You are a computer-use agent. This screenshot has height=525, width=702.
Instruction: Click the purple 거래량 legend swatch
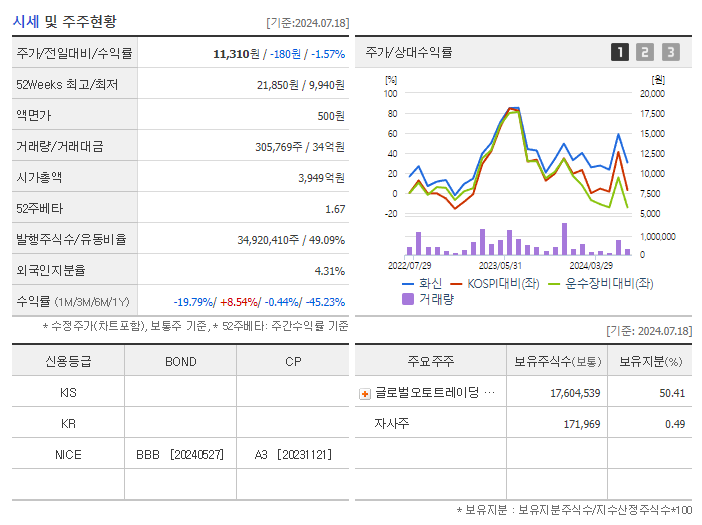pyautogui.click(x=408, y=299)
